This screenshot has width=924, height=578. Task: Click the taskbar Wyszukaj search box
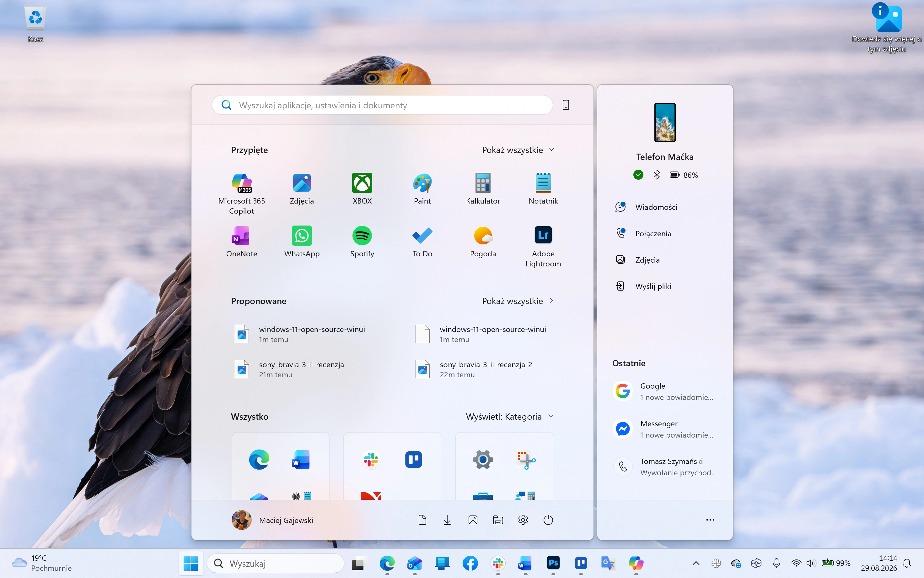pyautogui.click(x=275, y=563)
